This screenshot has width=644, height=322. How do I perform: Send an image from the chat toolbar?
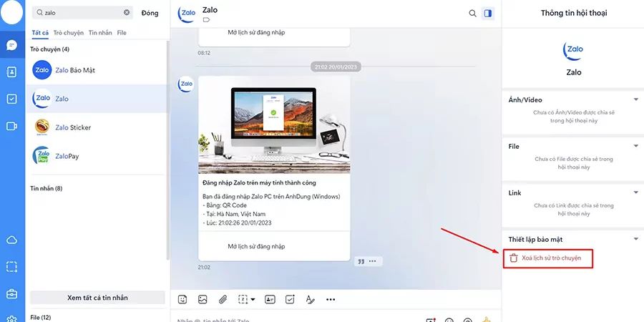[x=203, y=300]
